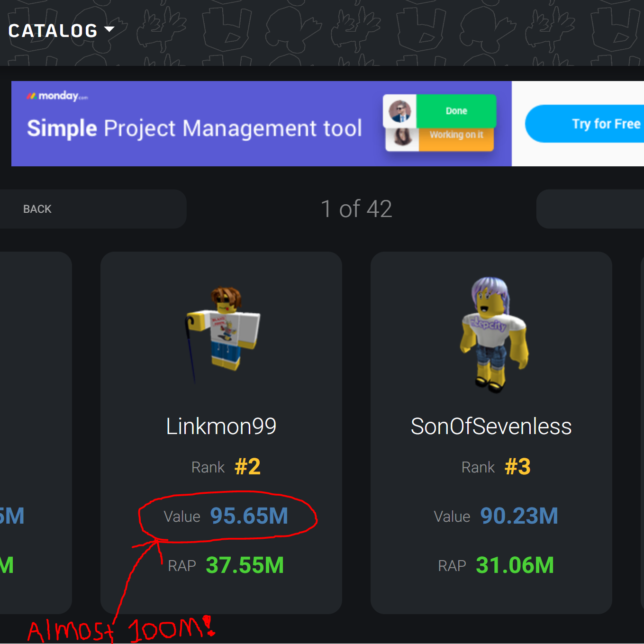Click Linkmon99's Rank #2 label

tap(226, 467)
